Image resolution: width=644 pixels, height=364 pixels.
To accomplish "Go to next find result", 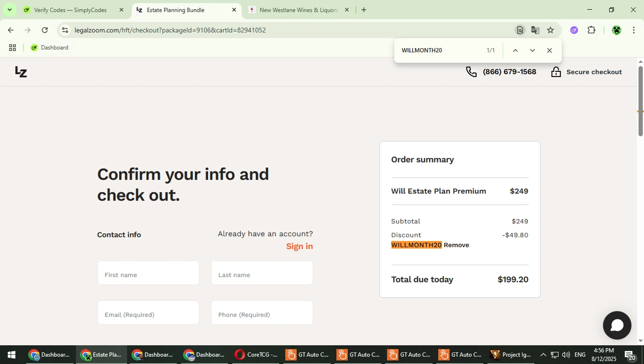I will [532, 50].
